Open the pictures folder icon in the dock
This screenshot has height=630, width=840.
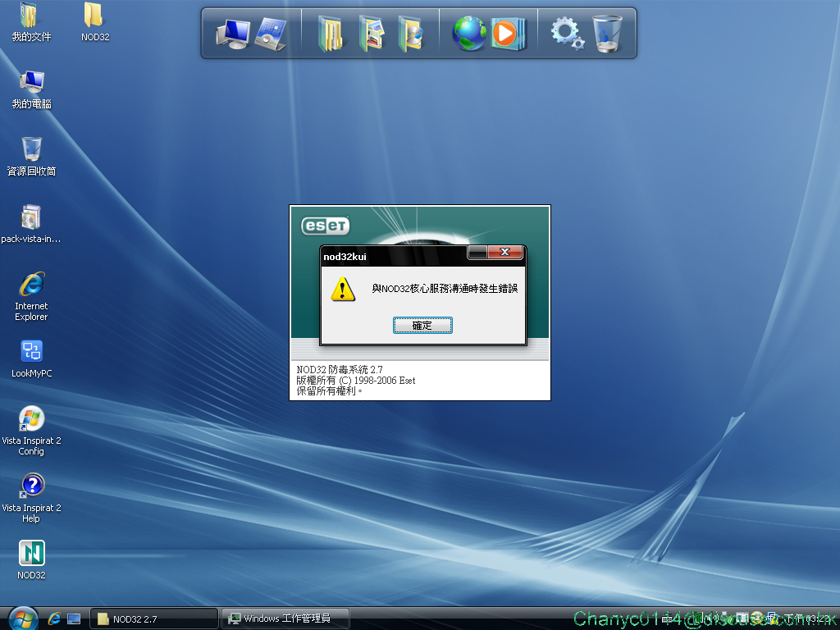(x=372, y=34)
